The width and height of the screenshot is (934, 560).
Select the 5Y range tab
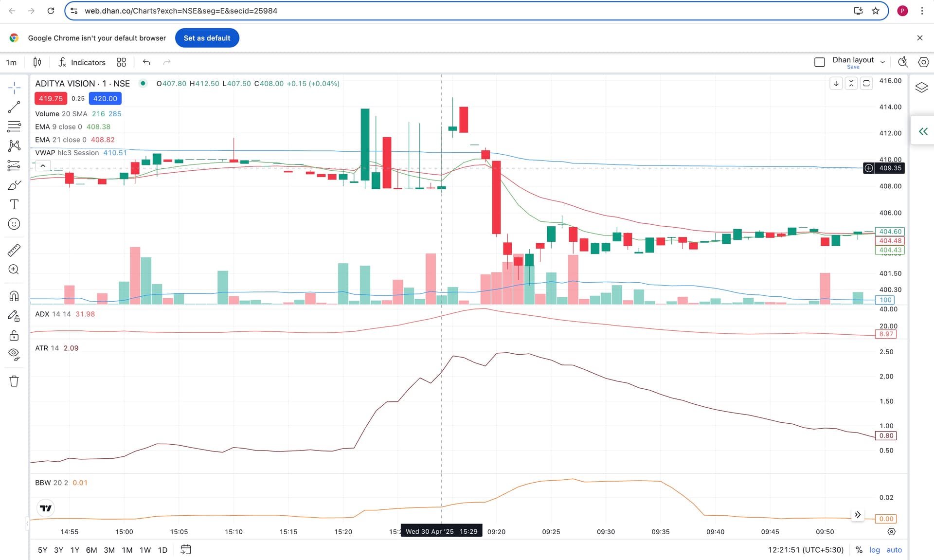(x=43, y=550)
